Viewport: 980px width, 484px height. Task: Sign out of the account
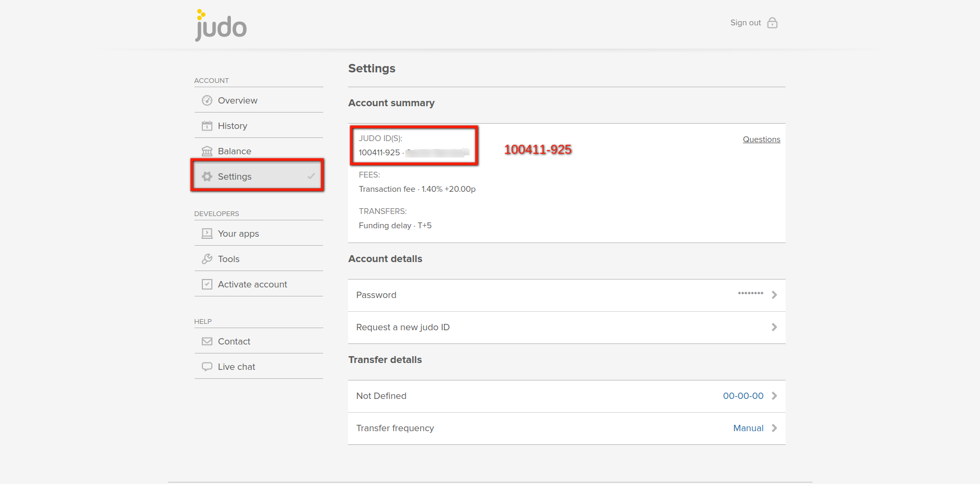click(x=745, y=23)
